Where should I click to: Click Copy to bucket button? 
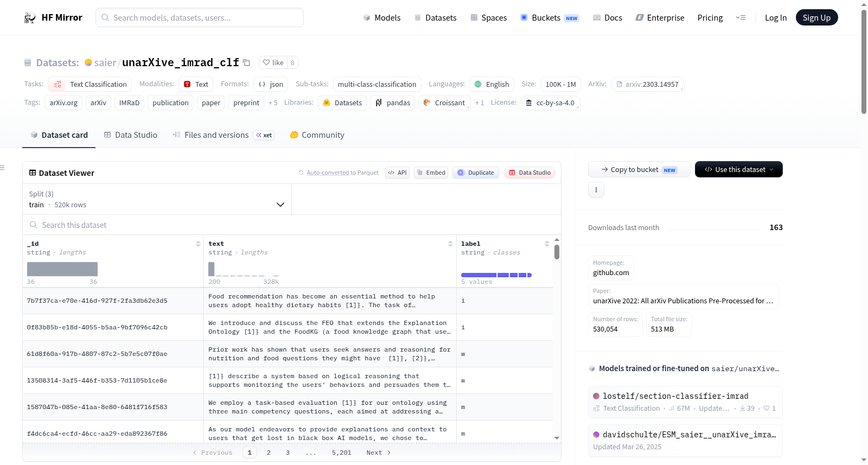coord(639,169)
